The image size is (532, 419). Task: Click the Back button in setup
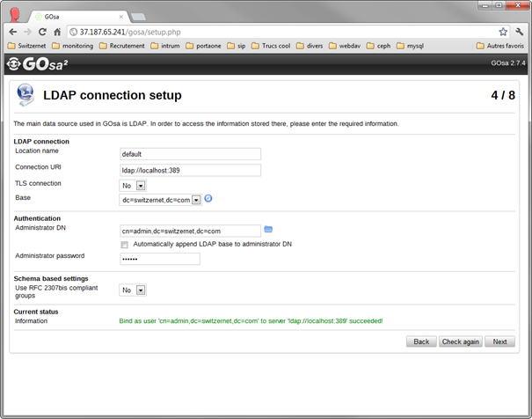tap(421, 342)
